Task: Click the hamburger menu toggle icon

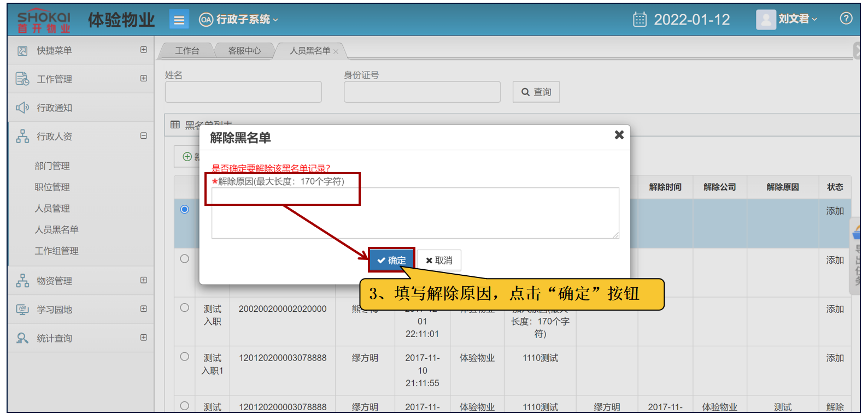Action: tap(179, 20)
